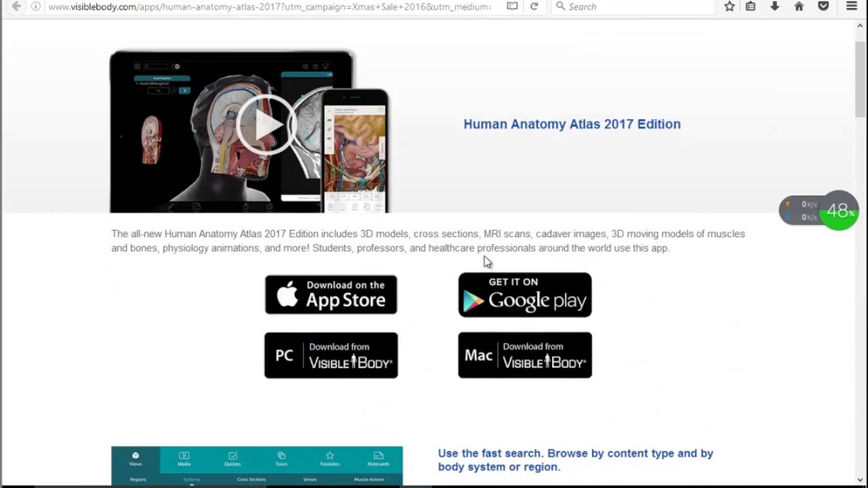Click the green 48% memory circle widget
The height and width of the screenshot is (488, 868).
[x=840, y=211]
